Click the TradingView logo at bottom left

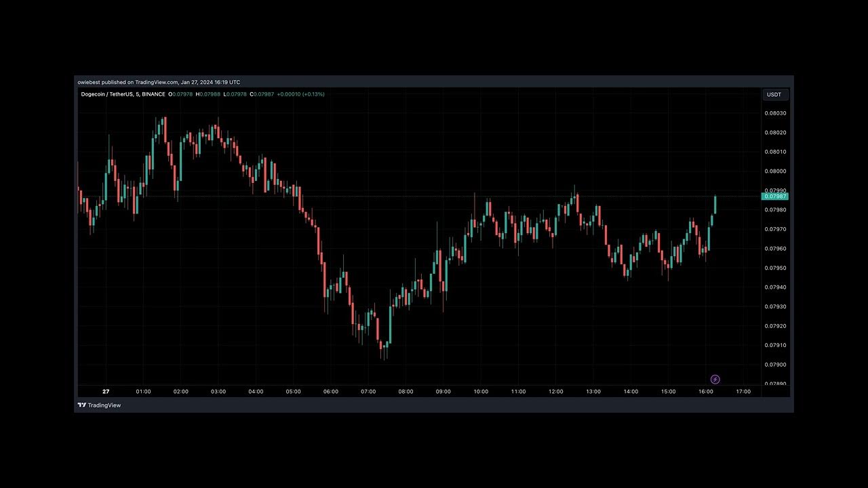[99, 405]
